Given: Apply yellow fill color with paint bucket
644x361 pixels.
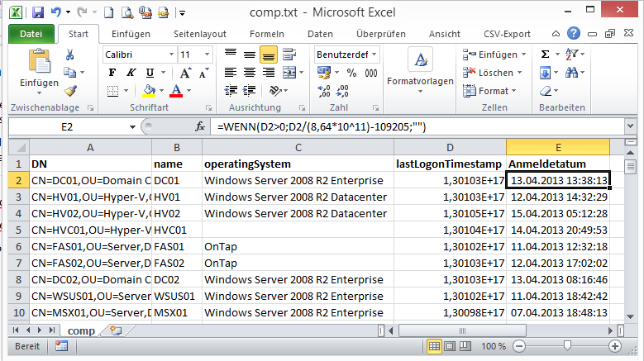Looking at the screenshot, I should pyautogui.click(x=149, y=91).
